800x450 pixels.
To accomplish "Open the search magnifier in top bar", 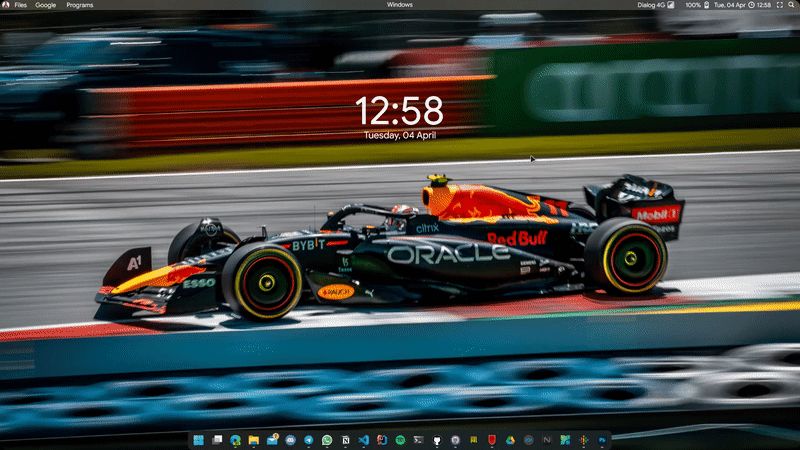I will 792,5.
